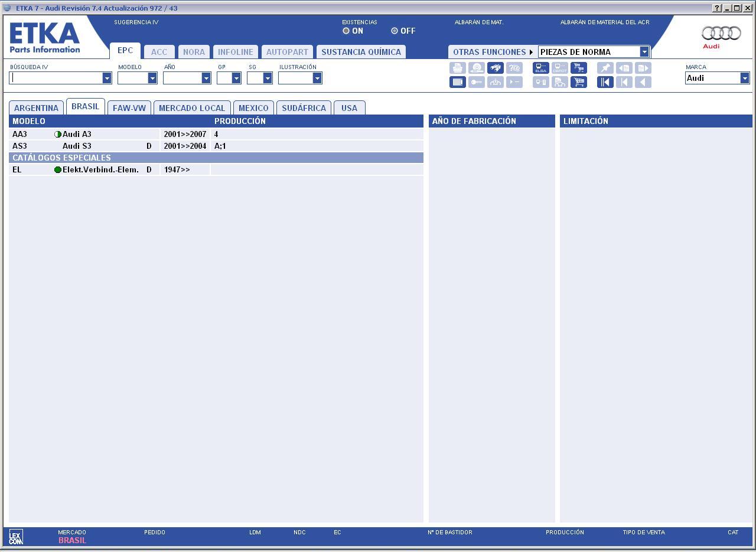
Task: Jump to start with the double-bar arrow icon
Action: 605,82
